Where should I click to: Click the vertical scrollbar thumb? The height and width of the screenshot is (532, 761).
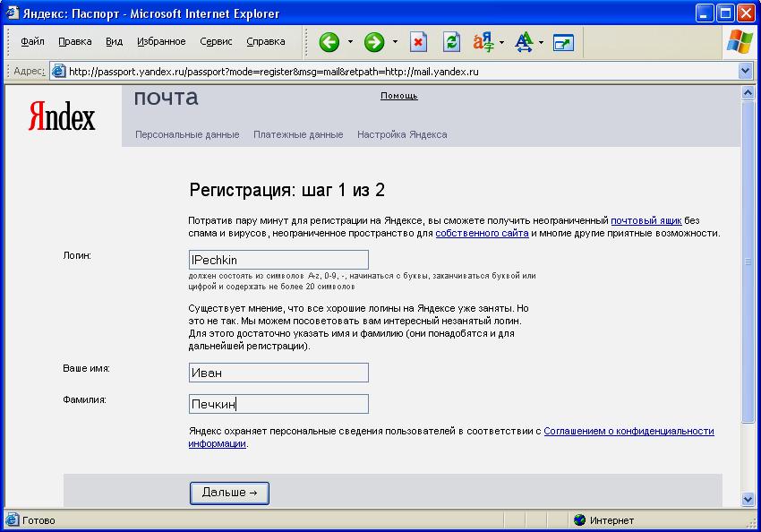tap(748, 262)
